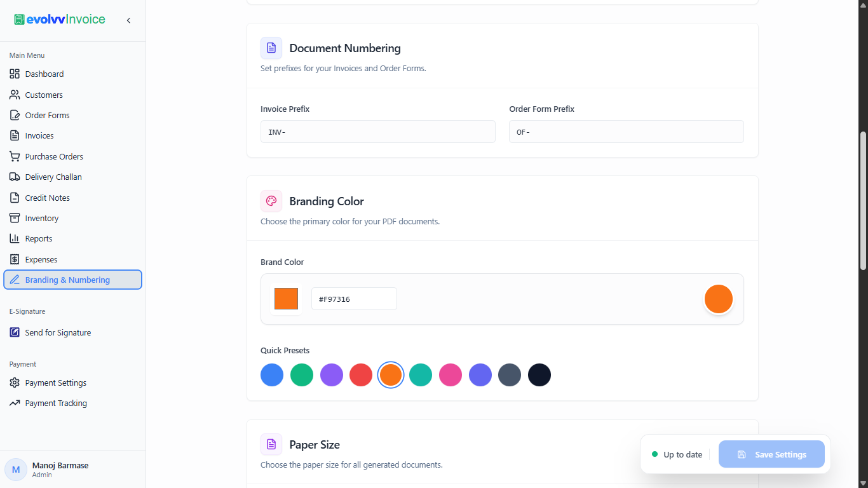
Task: Open Send for Signature link
Action: pyautogui.click(x=58, y=332)
